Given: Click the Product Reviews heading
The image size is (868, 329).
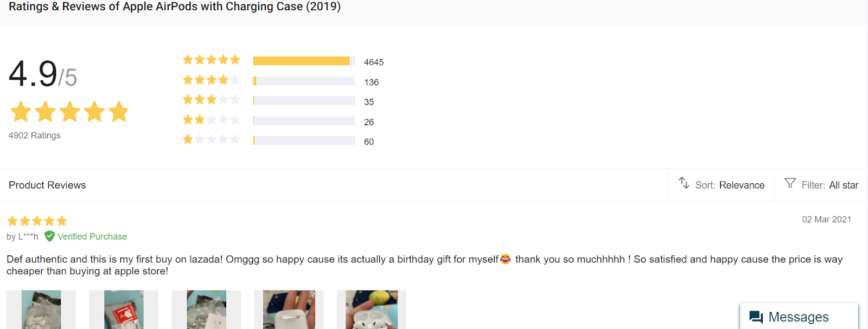Looking at the screenshot, I should (47, 185).
